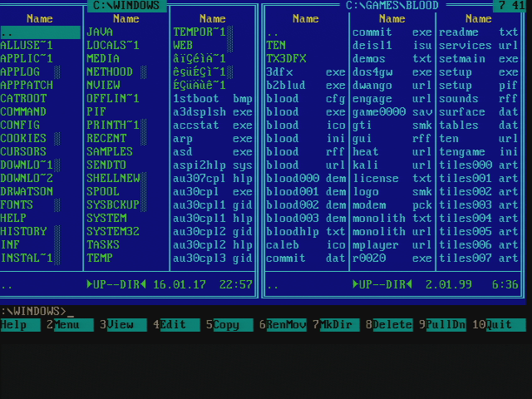The height and width of the screenshot is (399, 532).
Task: Select the file aspi2hlp sys
Action: tap(213, 165)
